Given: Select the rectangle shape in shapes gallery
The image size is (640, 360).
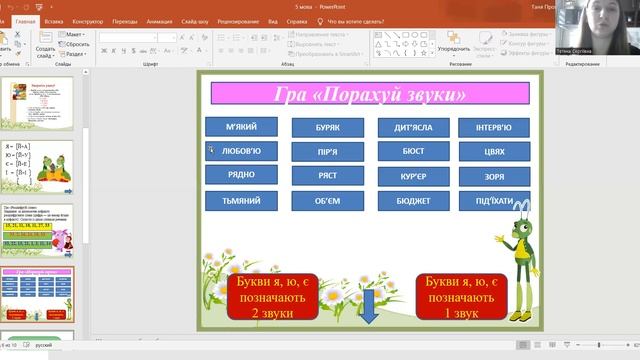Looking at the screenshot, I should pyautogui.click(x=405, y=35).
